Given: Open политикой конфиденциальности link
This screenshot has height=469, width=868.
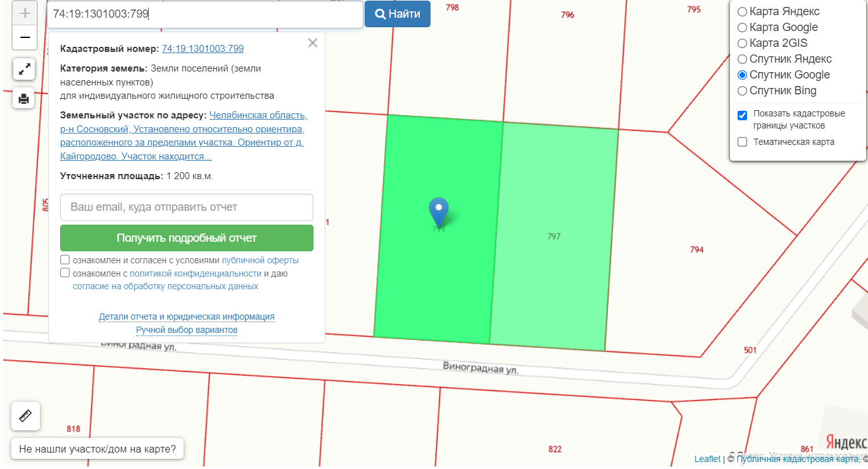Looking at the screenshot, I should [196, 273].
